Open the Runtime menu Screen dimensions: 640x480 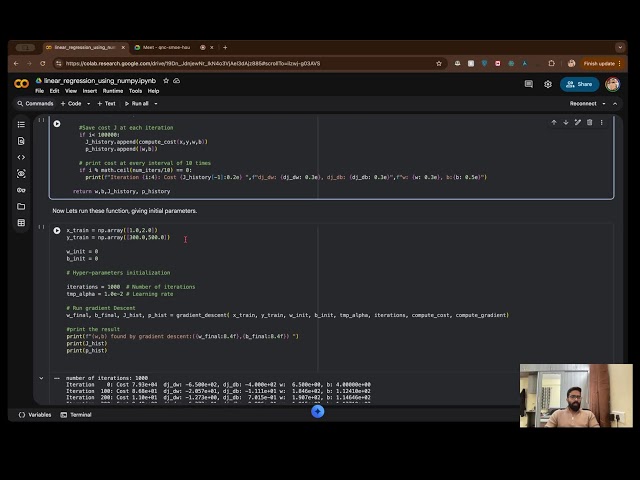coord(113,91)
